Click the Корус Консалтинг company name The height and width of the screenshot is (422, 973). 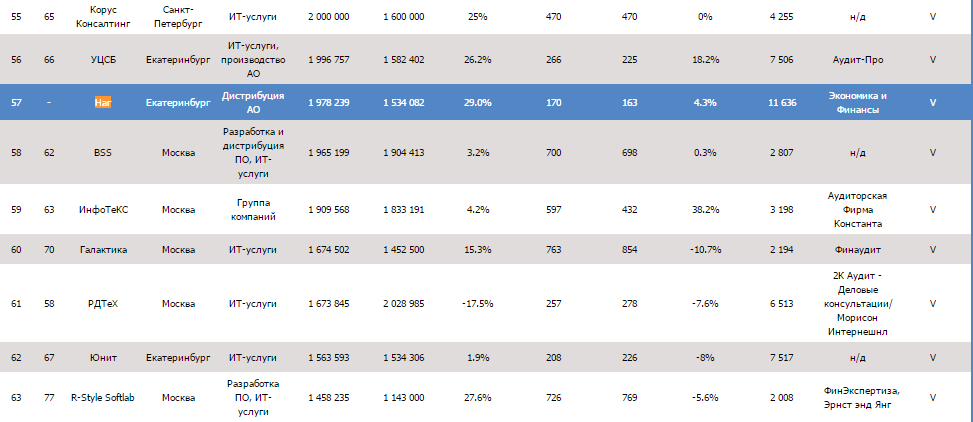103,16
